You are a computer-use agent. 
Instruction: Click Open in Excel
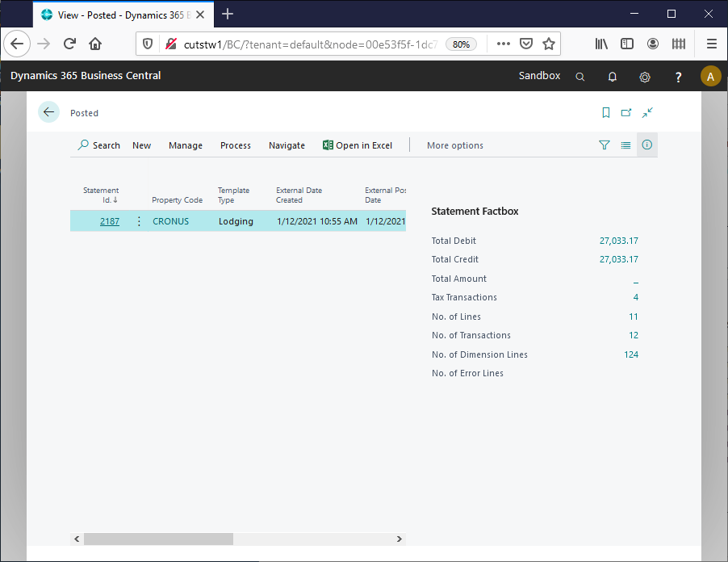click(358, 145)
